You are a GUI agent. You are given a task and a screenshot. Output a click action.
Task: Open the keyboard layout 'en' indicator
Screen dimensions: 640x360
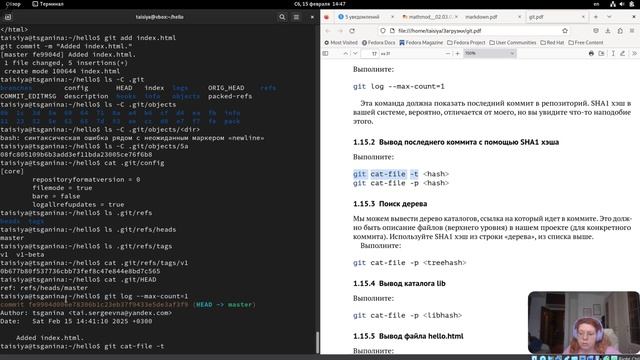pos(596,4)
